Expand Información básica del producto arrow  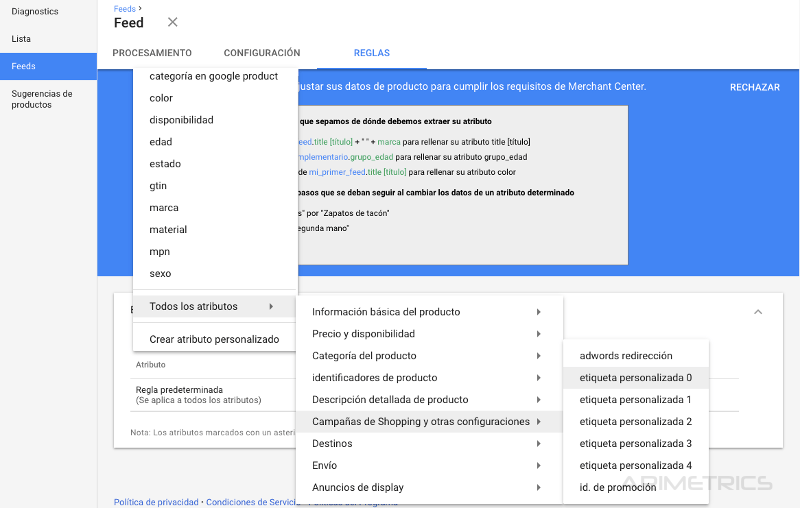(x=538, y=312)
